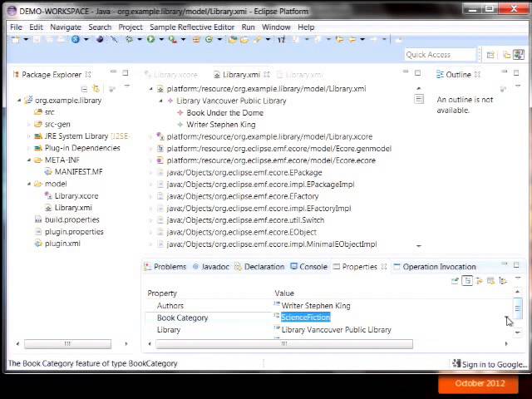Select Book Under the Dome item
Image resolution: width=532 pixels, height=399 pixels.
pyautogui.click(x=224, y=113)
